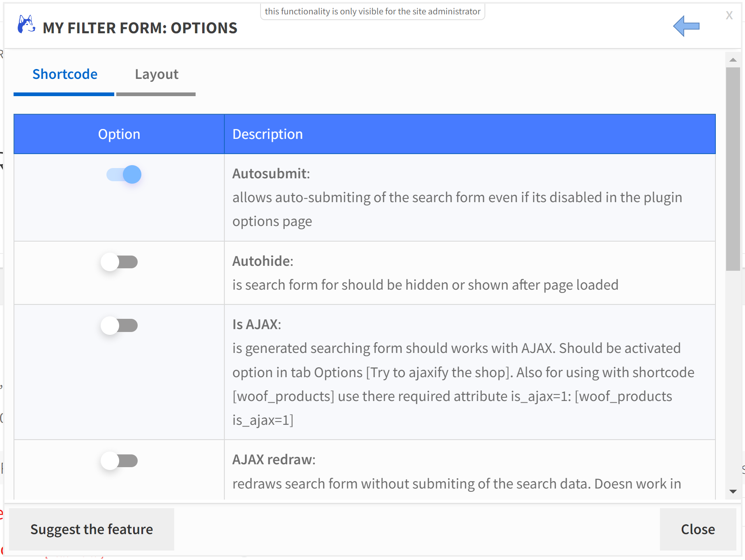
Task: Select the Shortcode tab
Action: (65, 75)
